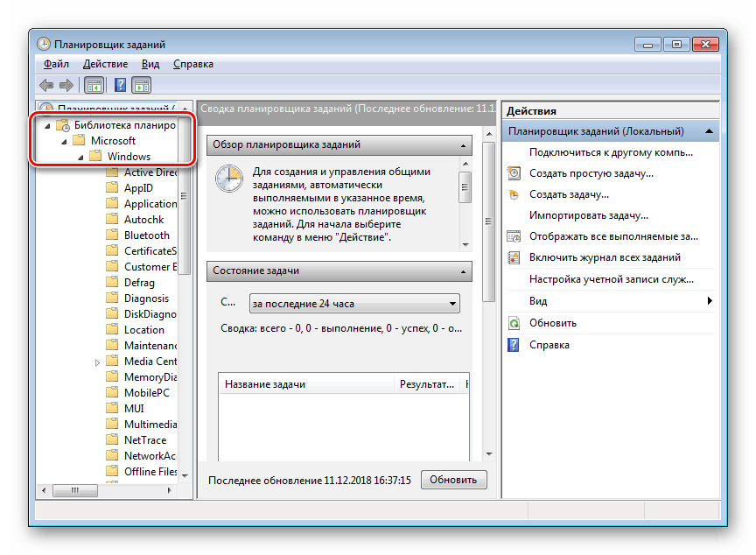Click Подключиться к другому компьютеру
This screenshot has width=756, height=555.
[611, 152]
